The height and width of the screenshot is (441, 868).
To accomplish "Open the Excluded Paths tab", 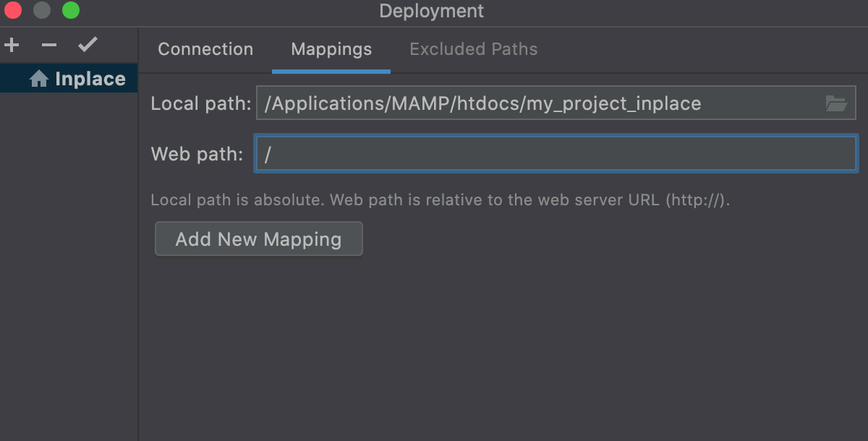I will tap(474, 49).
